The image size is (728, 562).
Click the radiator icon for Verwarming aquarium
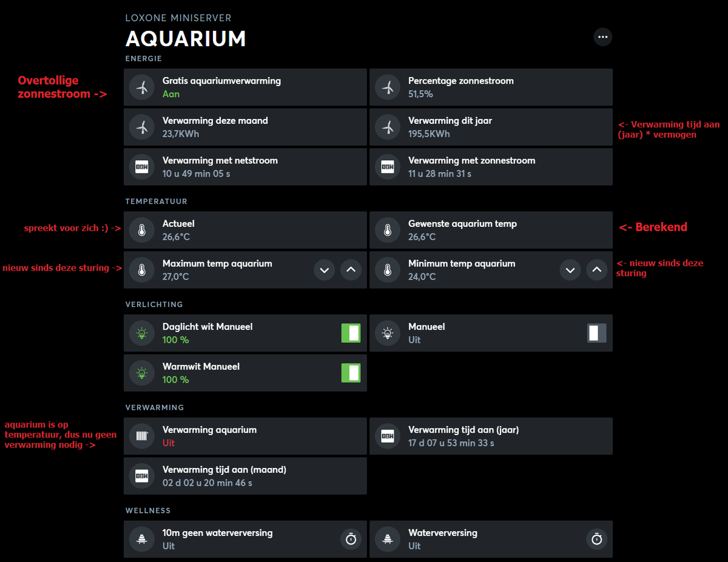tap(142, 436)
